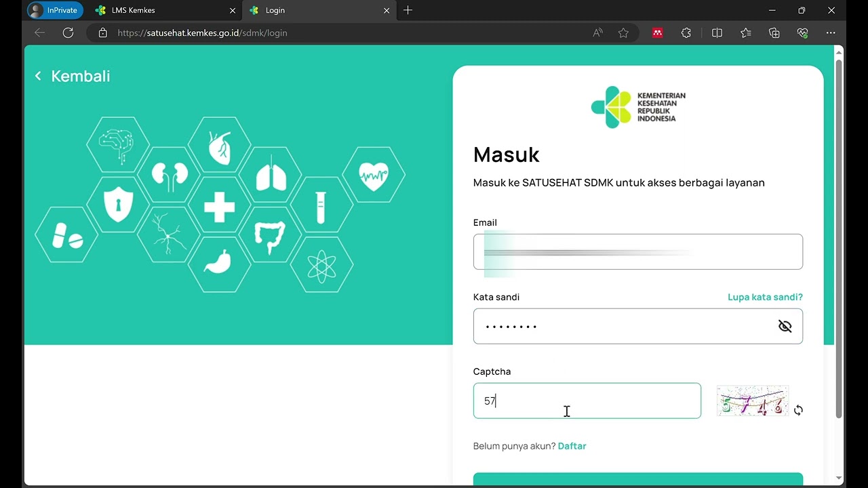Click the Captcha field label
Image resolution: width=868 pixels, height=488 pixels.
[492, 371]
